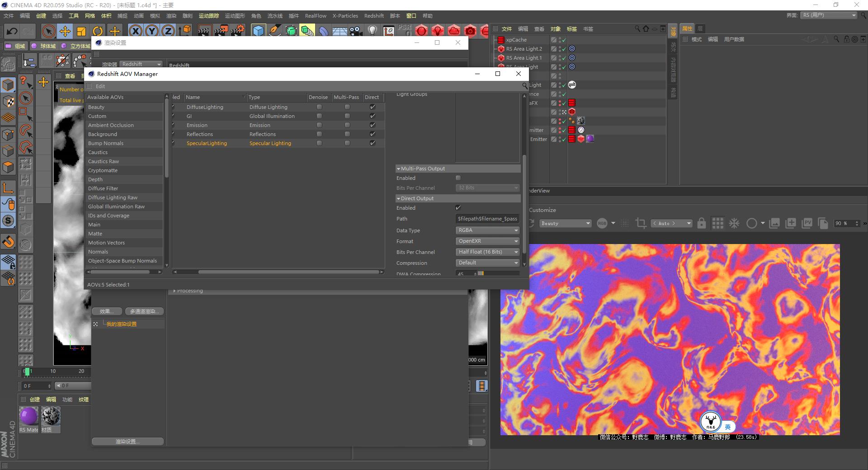Select the Rotate tool
868x470 pixels.
click(x=98, y=31)
